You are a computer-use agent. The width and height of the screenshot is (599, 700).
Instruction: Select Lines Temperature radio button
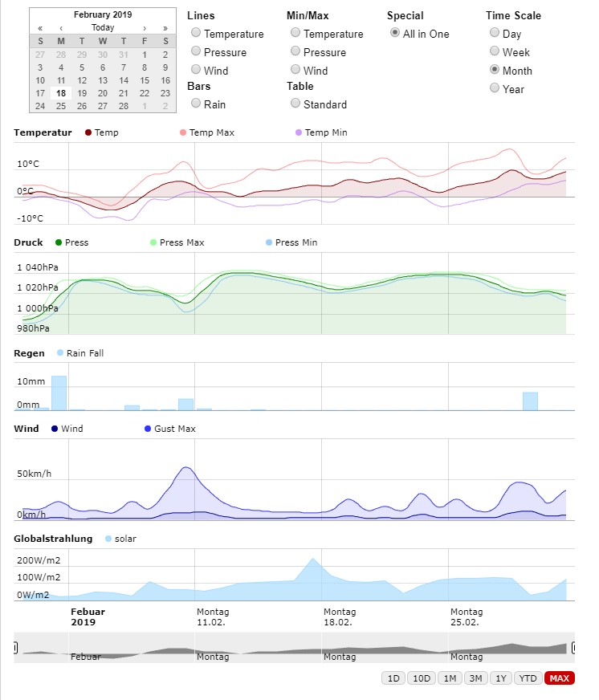point(196,32)
